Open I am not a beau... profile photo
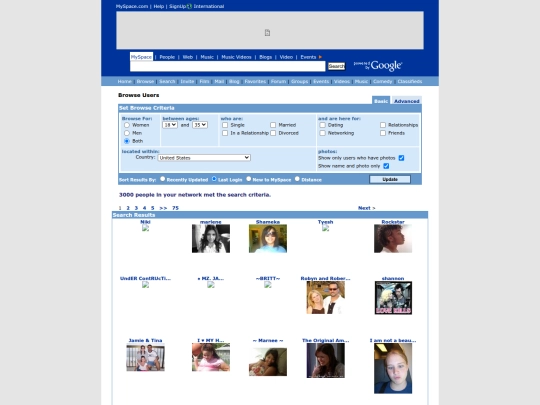Viewport: 540px width, 405px height. (393, 368)
